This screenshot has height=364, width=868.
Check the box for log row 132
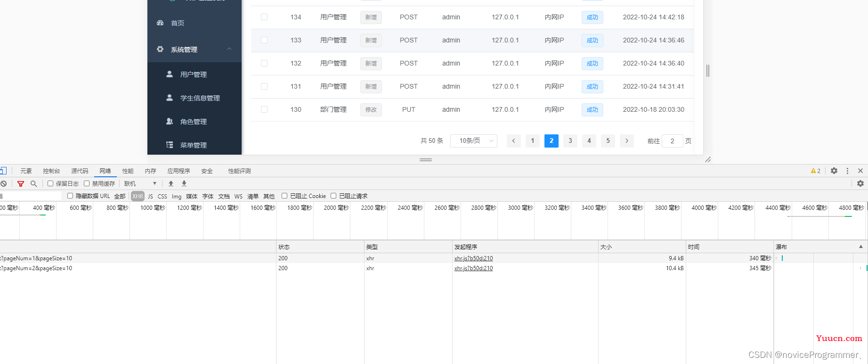pyautogui.click(x=264, y=63)
